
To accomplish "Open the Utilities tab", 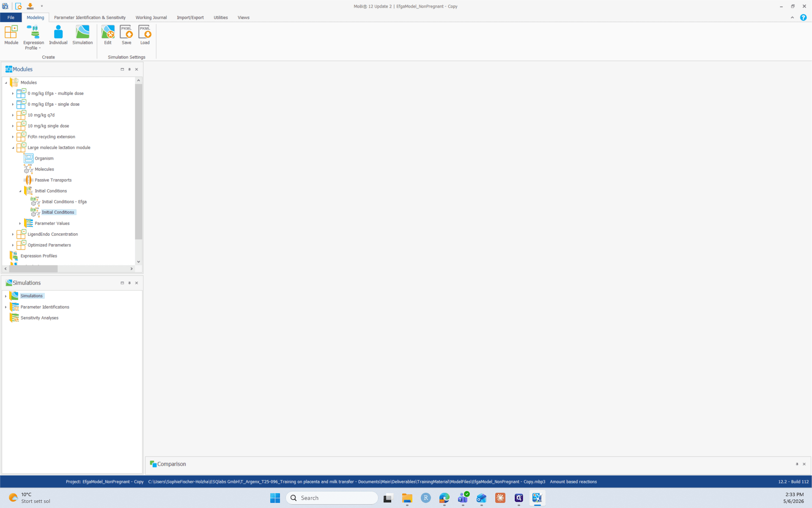I will tap(221, 17).
